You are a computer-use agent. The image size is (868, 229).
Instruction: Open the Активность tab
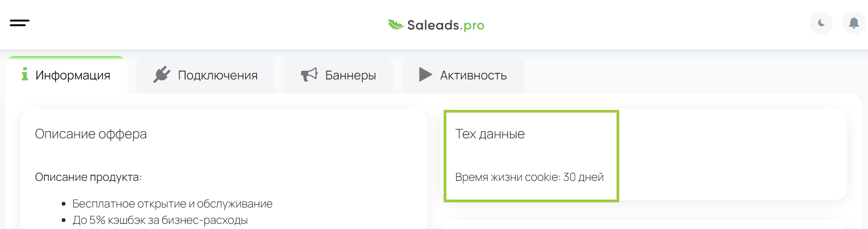463,75
